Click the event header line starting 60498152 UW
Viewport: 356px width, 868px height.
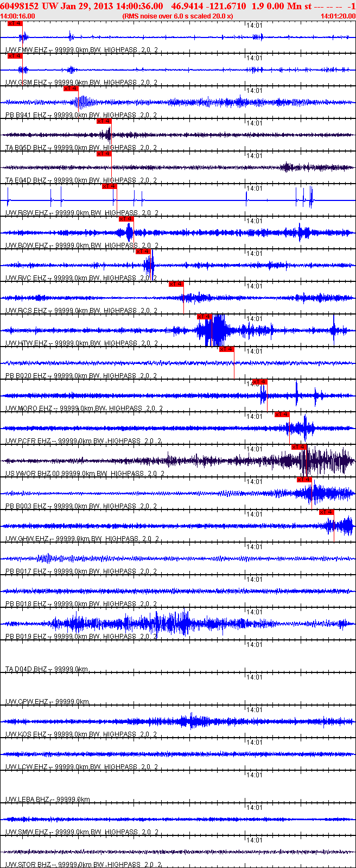tap(178, 6)
